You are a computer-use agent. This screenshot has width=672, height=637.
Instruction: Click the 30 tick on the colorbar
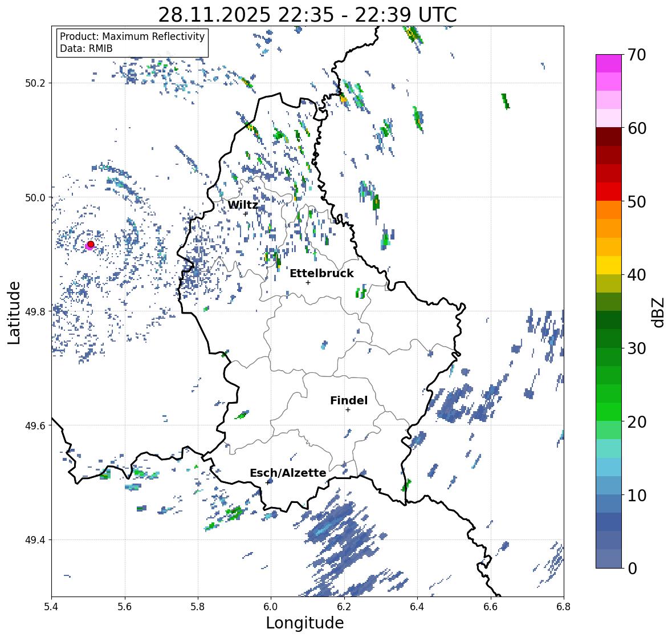pyautogui.click(x=637, y=348)
